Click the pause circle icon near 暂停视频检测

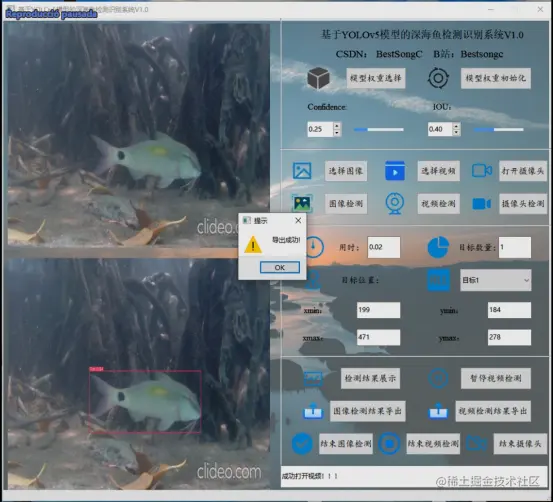[x=438, y=378]
